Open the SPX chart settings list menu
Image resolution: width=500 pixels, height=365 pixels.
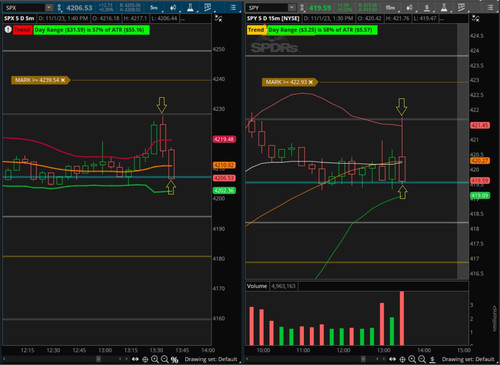point(233,7)
